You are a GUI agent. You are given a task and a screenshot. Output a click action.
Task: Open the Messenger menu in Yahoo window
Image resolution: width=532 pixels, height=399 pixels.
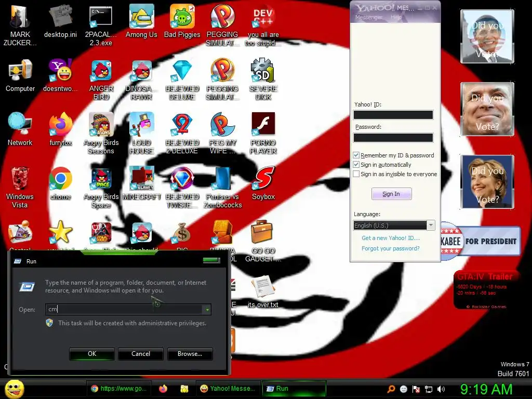(x=368, y=17)
